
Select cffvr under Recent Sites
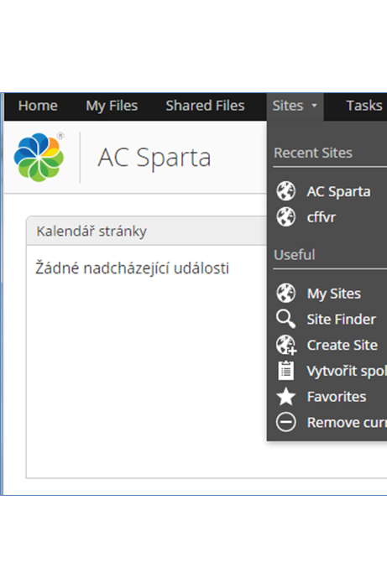coord(322,217)
